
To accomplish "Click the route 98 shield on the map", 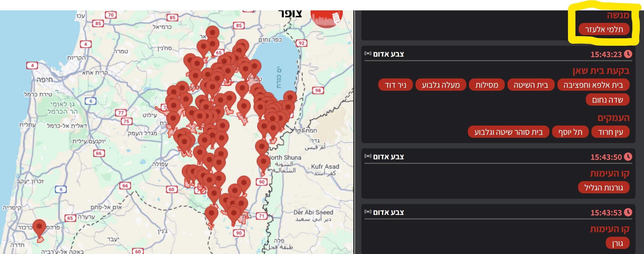I will click(x=318, y=90).
